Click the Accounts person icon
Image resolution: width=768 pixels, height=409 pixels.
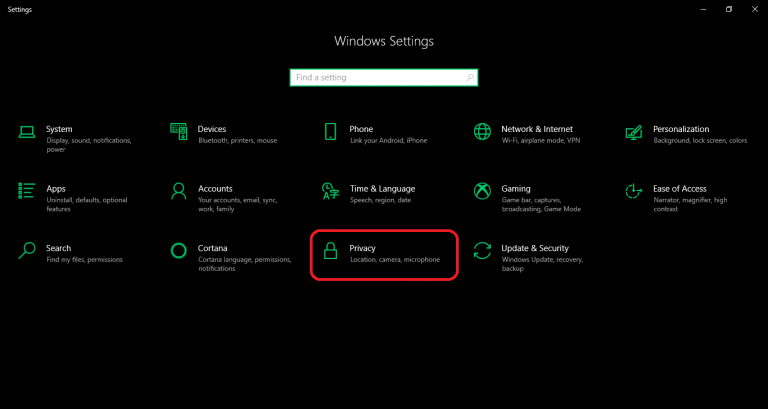coord(179,191)
